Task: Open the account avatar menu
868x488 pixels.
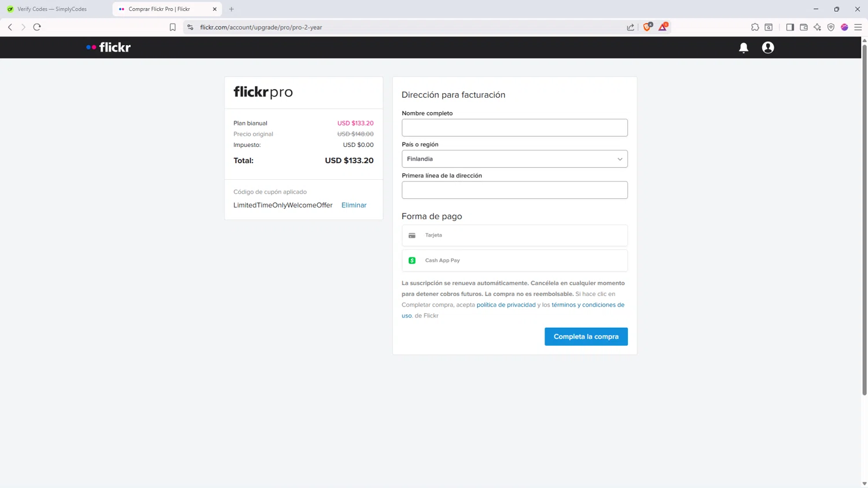Action: tap(768, 47)
